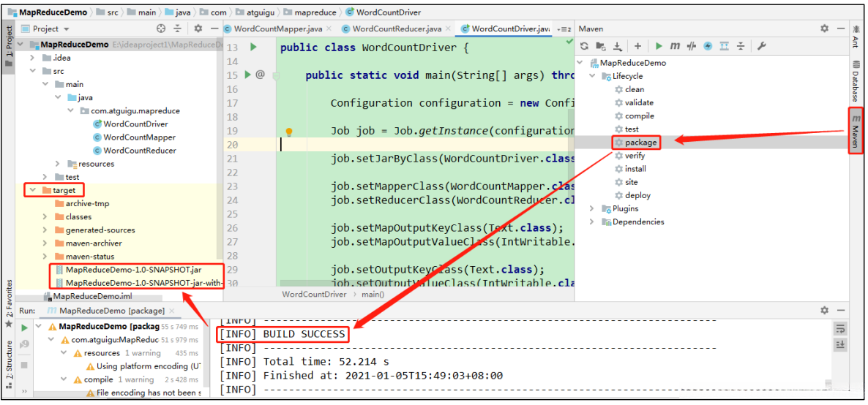
Task: Close WordCountMapper.java tab
Action: click(x=329, y=29)
